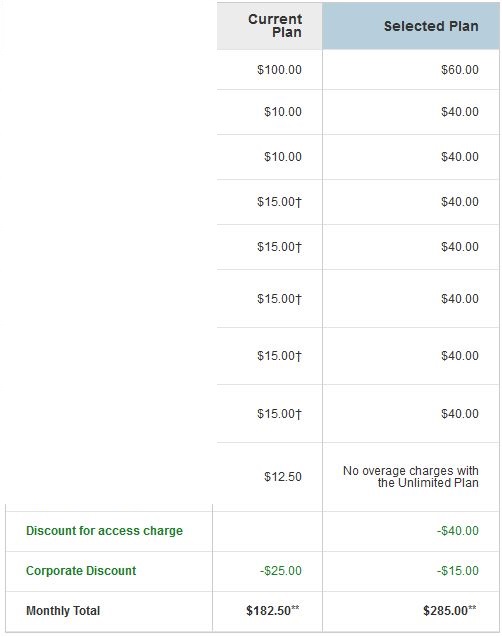Click the last $15.00 amount with dagger footnote
This screenshot has width=502, height=637.
pos(279,414)
